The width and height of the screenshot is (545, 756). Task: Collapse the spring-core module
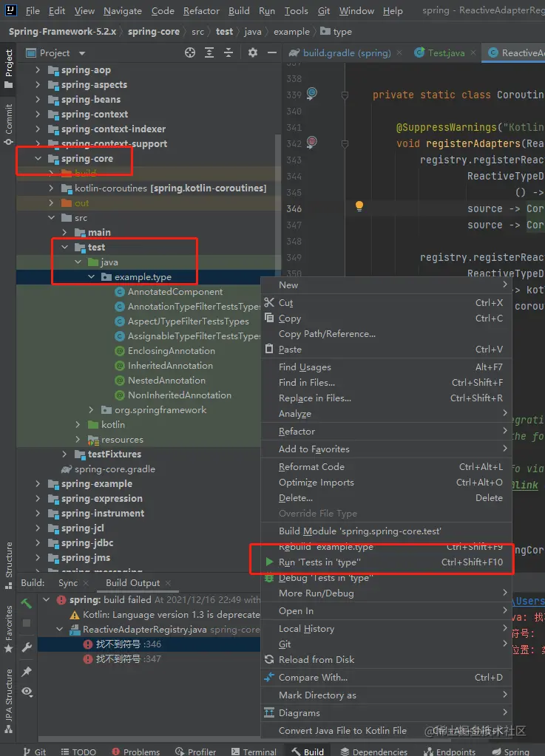38,159
